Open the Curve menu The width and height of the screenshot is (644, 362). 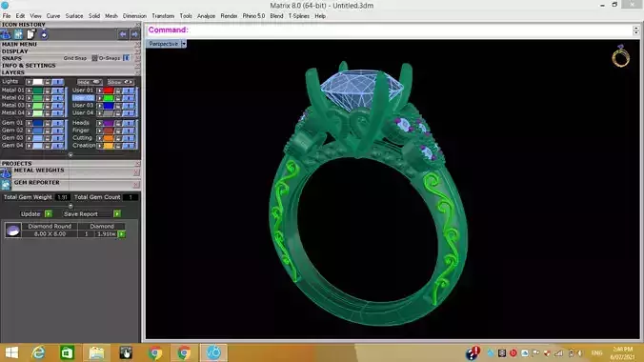point(53,16)
